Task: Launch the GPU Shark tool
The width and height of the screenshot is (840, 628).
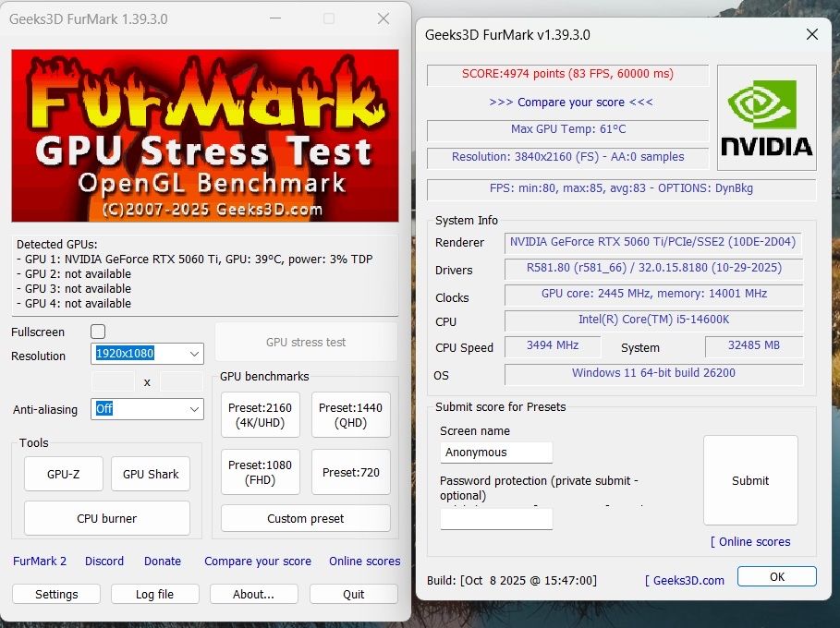Action: [151, 474]
